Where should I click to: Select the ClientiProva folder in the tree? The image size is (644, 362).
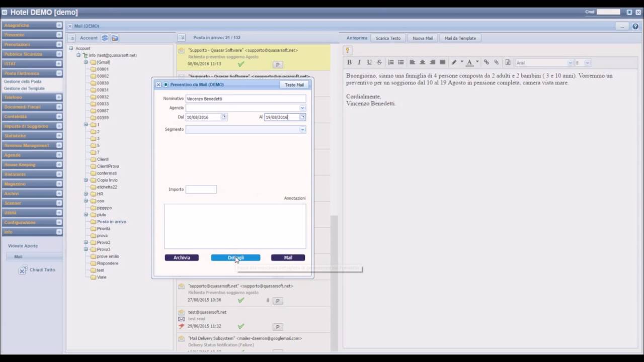(x=108, y=166)
